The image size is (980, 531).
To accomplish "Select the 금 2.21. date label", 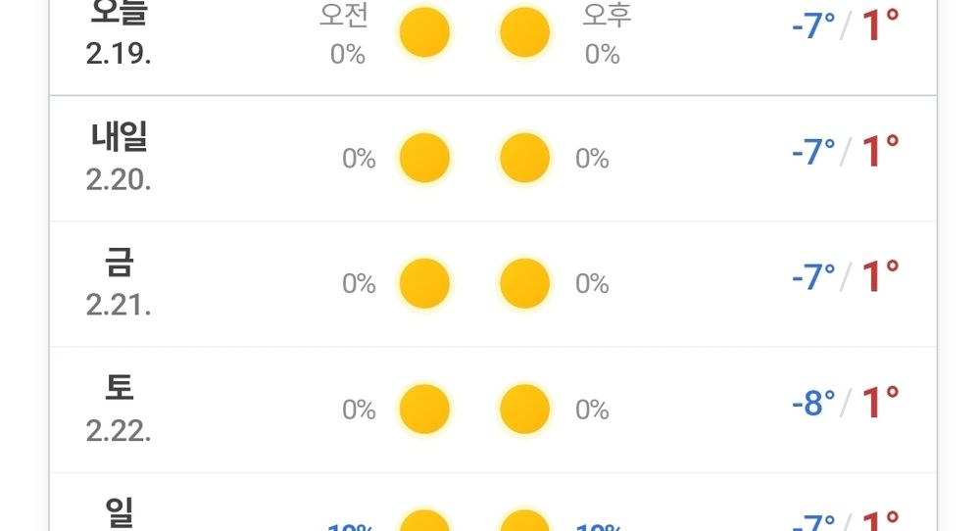I will (119, 283).
